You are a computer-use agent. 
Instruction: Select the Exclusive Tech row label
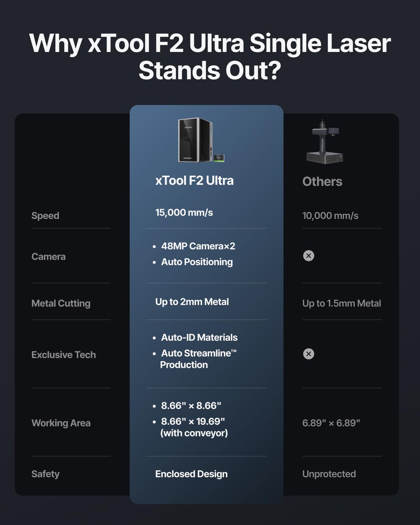(63, 355)
